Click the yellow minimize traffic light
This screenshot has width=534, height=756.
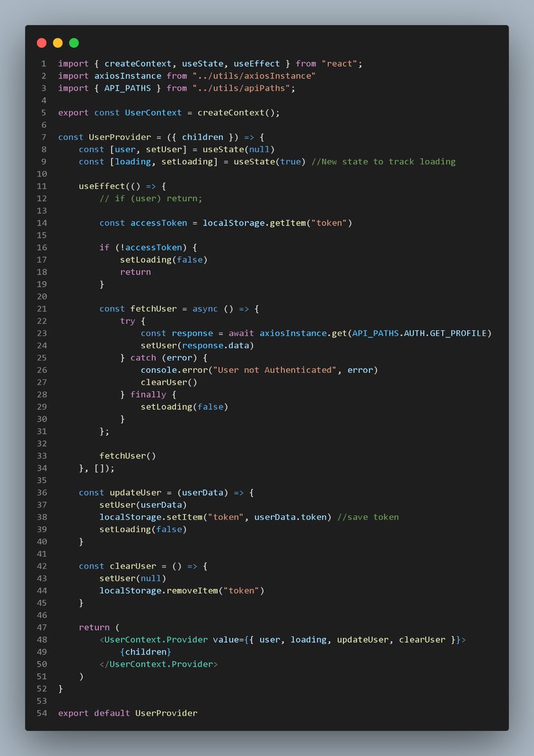coord(57,42)
